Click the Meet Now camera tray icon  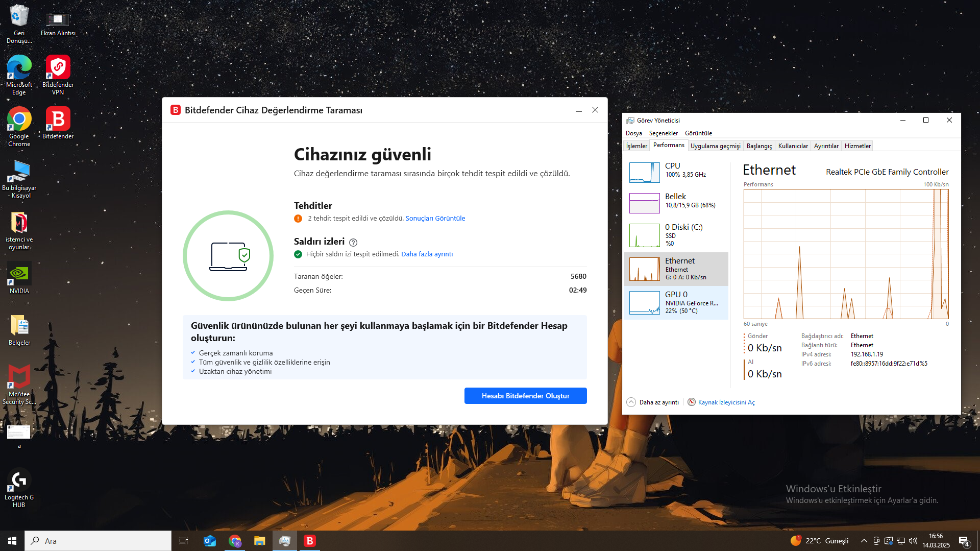pyautogui.click(x=876, y=541)
